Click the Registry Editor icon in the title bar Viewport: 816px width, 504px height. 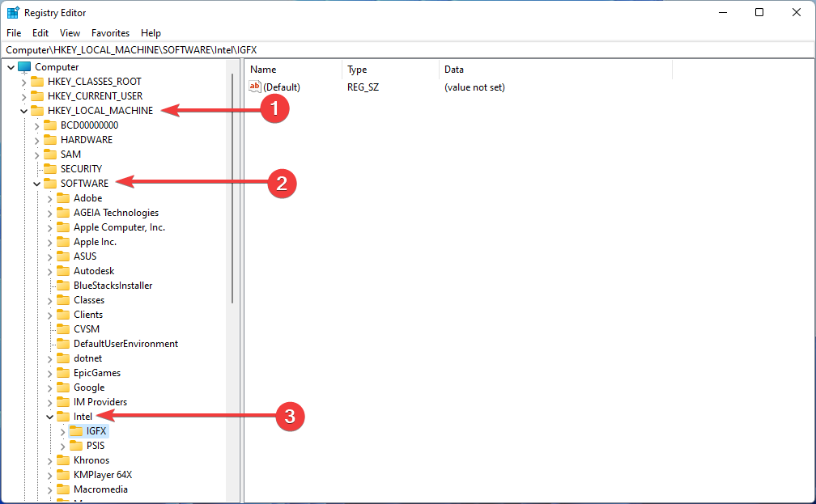coord(12,12)
